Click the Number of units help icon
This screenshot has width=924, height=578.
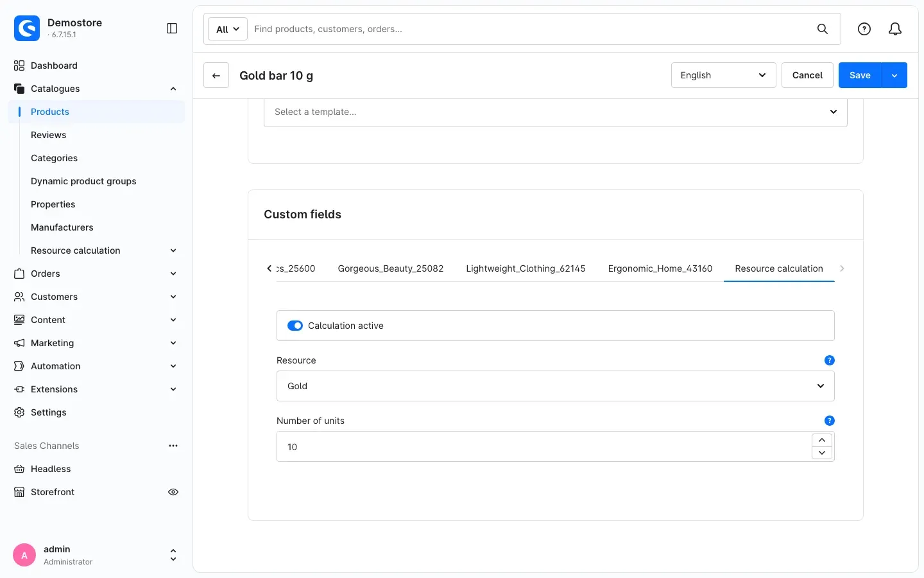click(829, 421)
